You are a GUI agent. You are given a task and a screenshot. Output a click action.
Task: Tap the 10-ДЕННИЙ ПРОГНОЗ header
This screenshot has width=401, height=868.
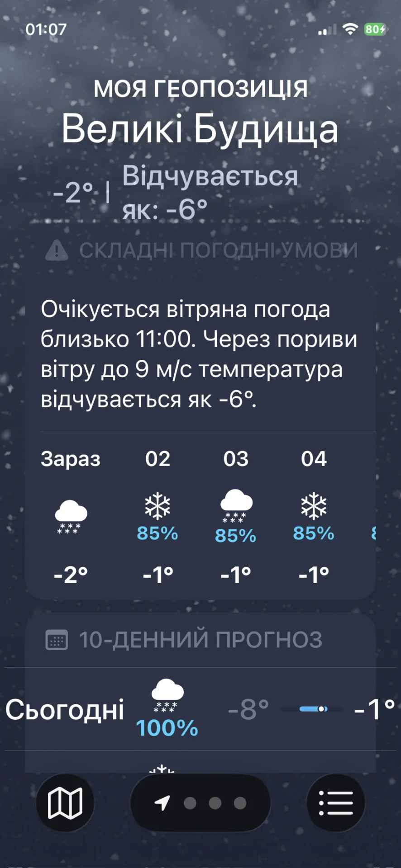[x=200, y=640]
